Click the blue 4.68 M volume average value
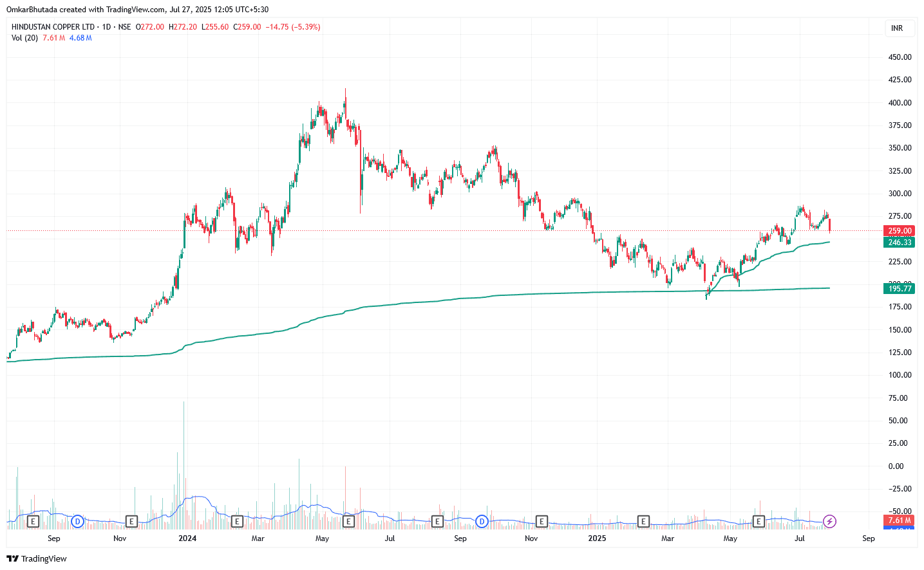The height and width of the screenshot is (570, 924). pyautogui.click(x=80, y=38)
